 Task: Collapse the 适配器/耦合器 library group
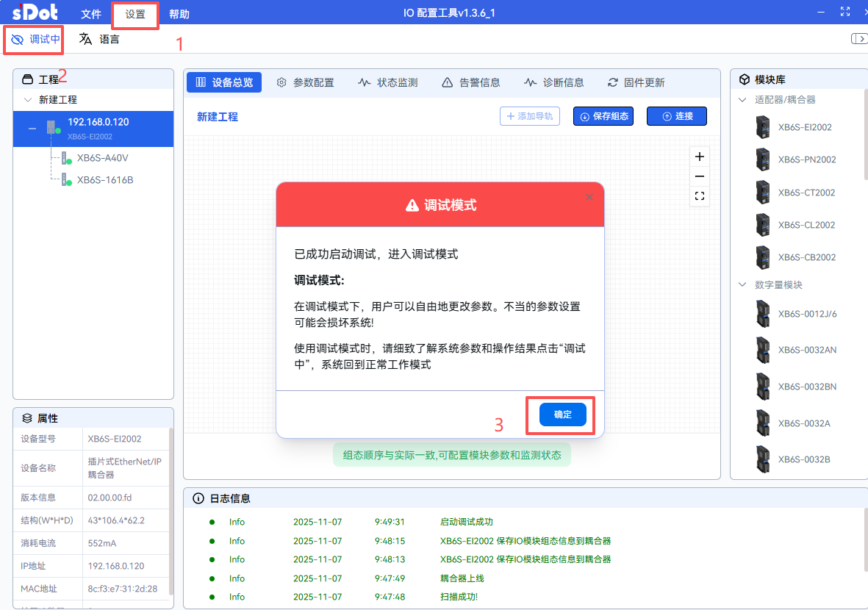(x=742, y=100)
